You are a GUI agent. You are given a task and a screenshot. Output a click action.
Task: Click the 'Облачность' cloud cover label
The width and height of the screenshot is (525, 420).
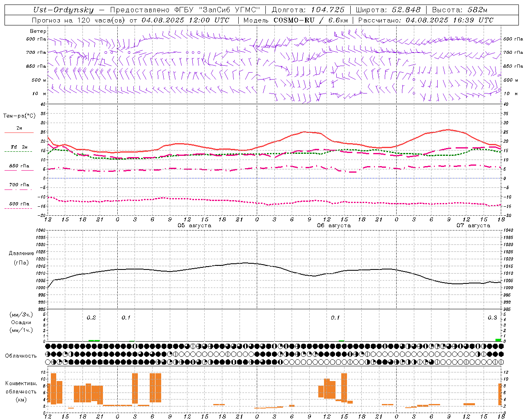[21, 356]
